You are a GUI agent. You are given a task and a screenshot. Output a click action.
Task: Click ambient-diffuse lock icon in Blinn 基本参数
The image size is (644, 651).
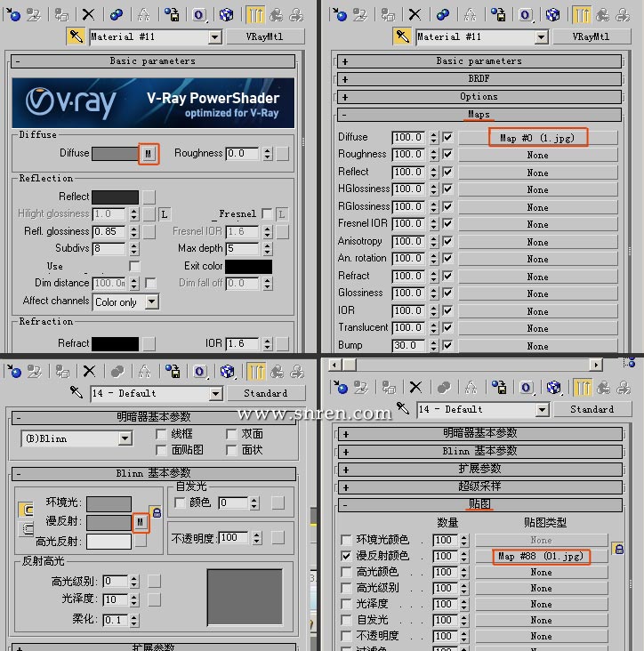[x=157, y=512]
